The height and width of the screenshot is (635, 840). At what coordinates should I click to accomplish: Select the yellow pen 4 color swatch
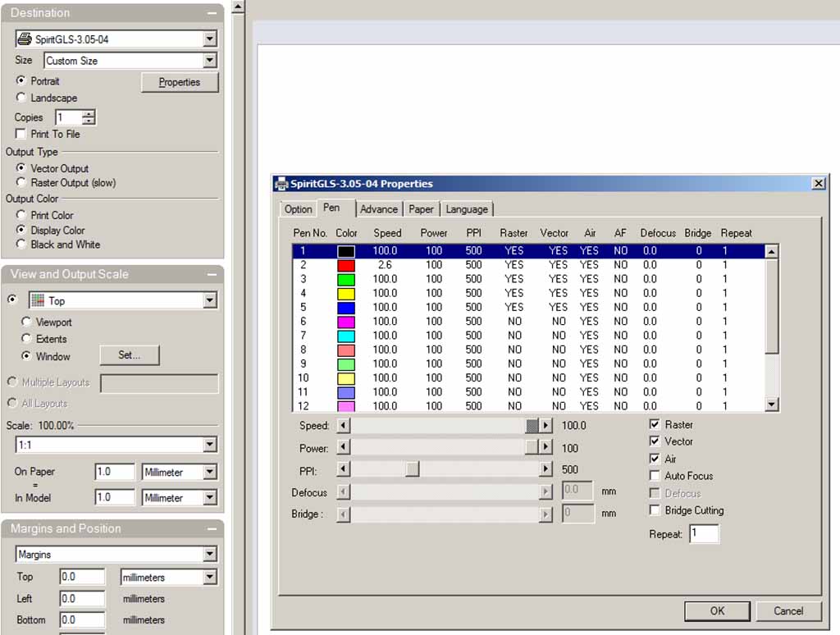click(x=346, y=294)
